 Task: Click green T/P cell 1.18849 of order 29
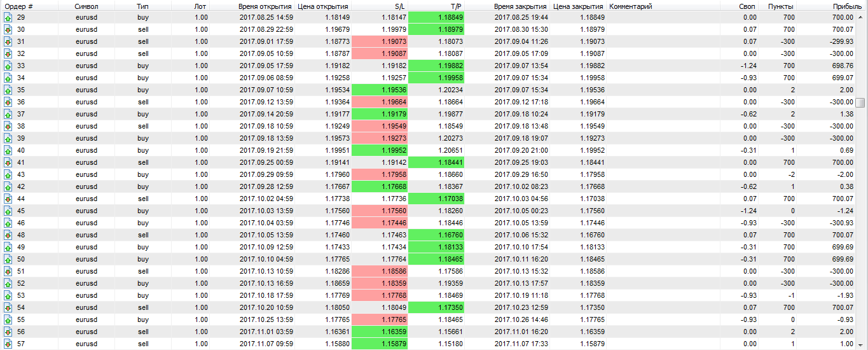436,17
